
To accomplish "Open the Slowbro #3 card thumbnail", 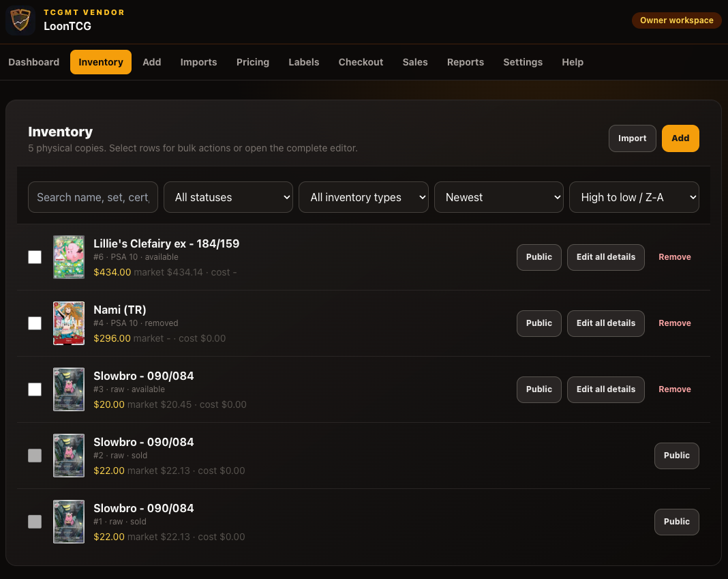I will (69, 389).
